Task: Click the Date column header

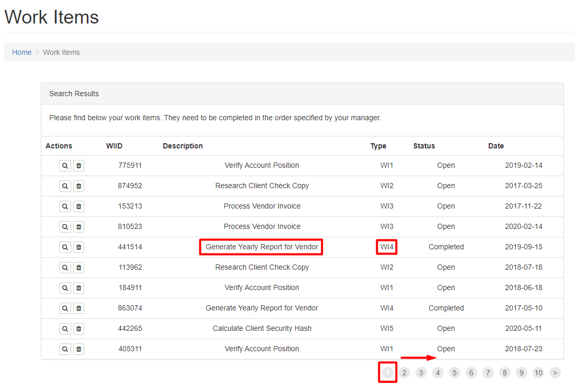Action: (496, 146)
